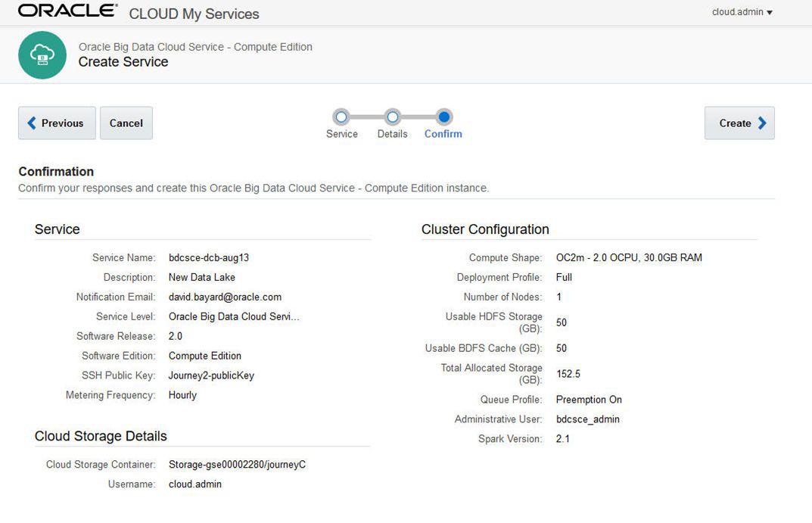Screen dimensions: 812x523
Task: Click Spark Version value 2.1
Action: (563, 438)
